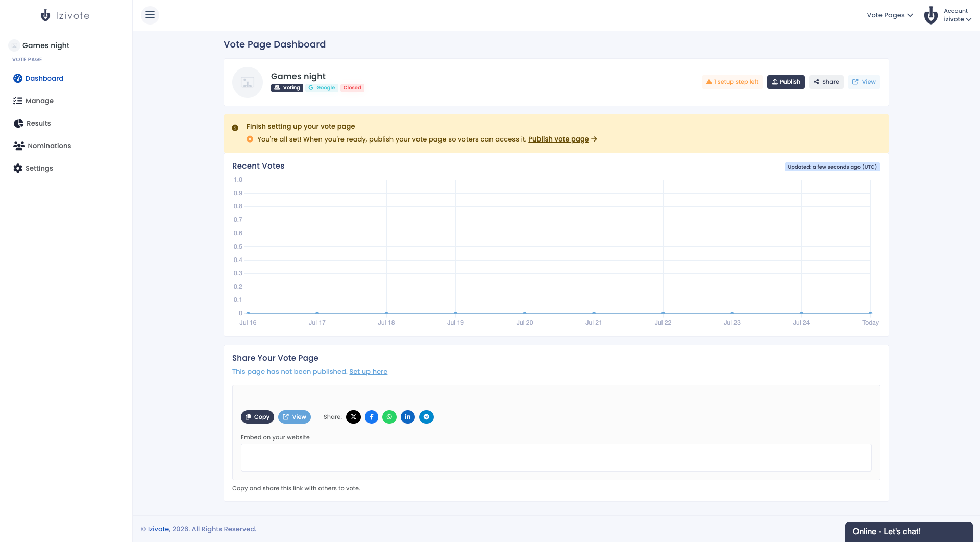Click the Publish button
The width and height of the screenshot is (980, 542).
click(786, 82)
